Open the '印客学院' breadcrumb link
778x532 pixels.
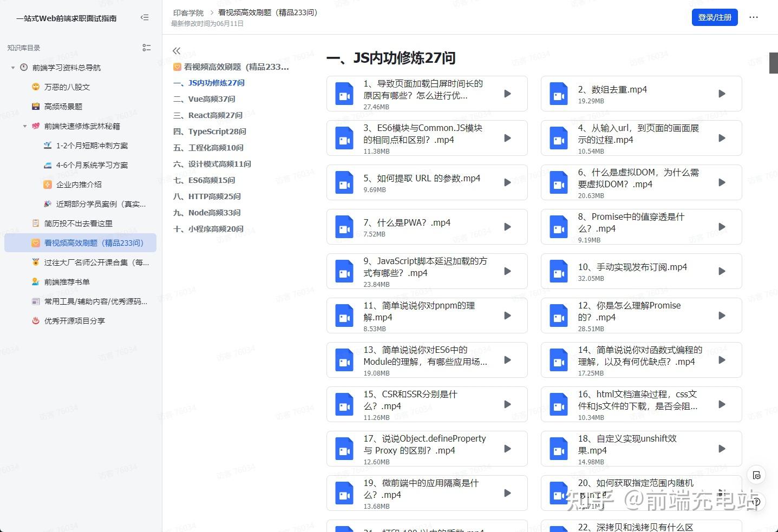(x=188, y=12)
